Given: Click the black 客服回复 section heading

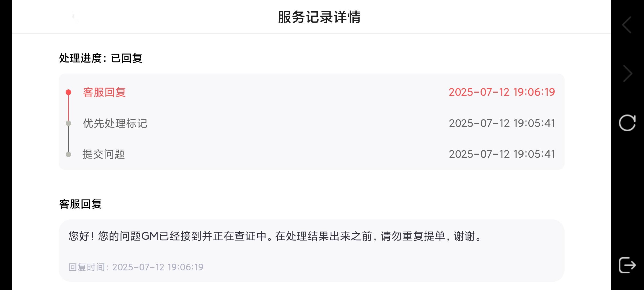Looking at the screenshot, I should 80,204.
